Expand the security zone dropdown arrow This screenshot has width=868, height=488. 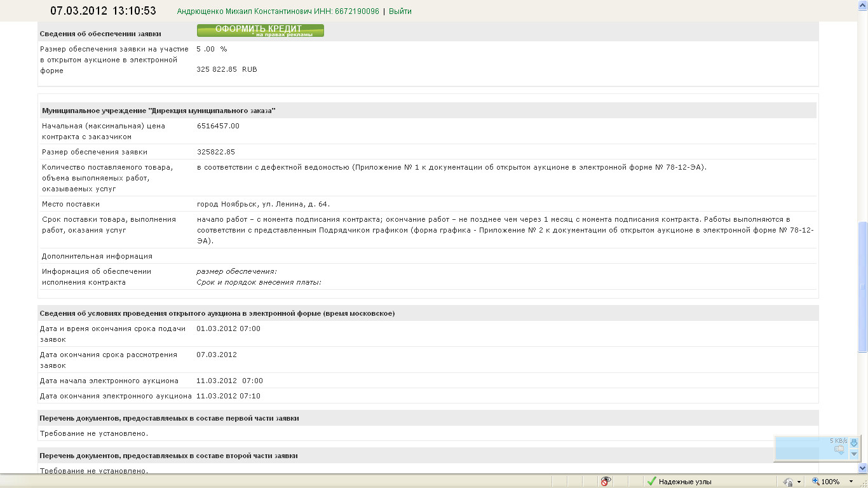coord(799,482)
